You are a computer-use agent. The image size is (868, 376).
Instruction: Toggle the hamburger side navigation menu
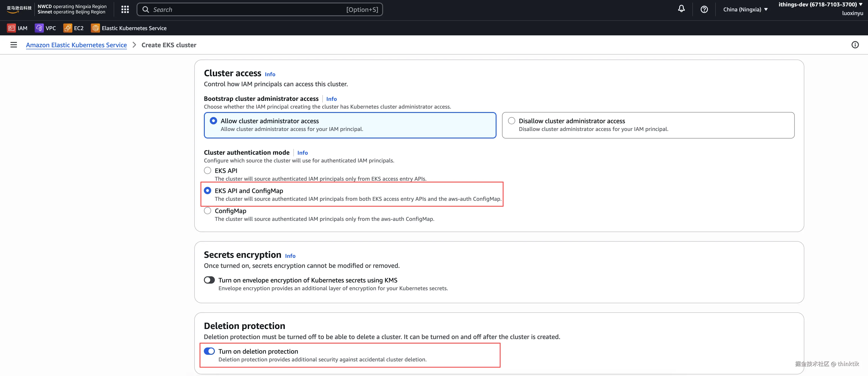(13, 45)
